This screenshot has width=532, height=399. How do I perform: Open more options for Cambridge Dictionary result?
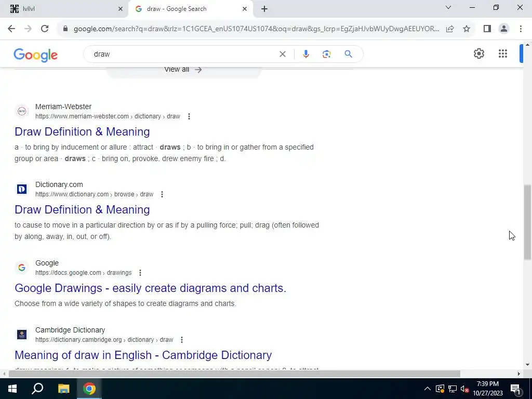tap(181, 340)
